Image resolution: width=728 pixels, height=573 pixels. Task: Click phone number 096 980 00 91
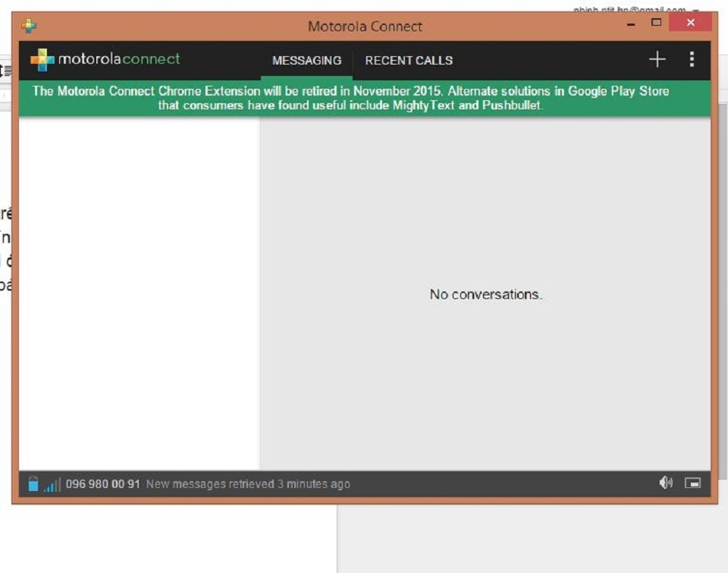click(102, 483)
